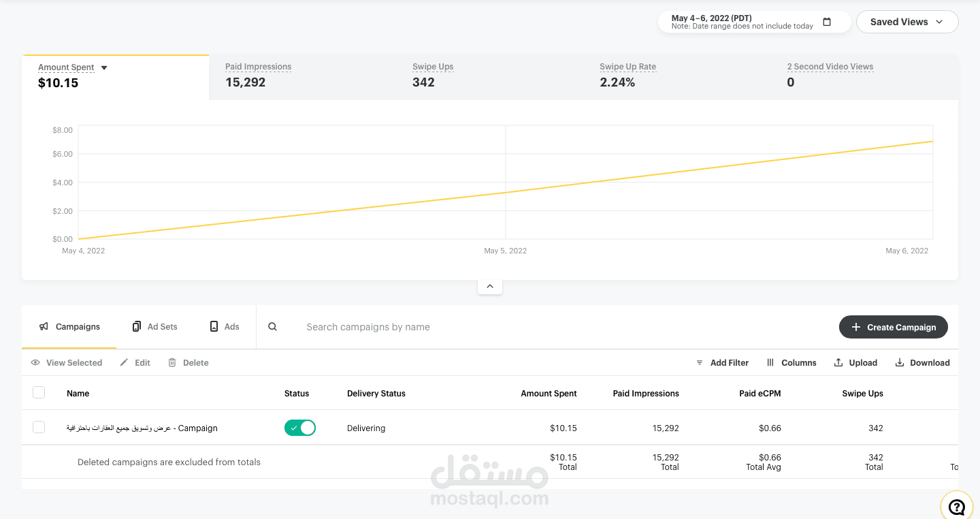The image size is (980, 519).
Task: Click the pencil icon beside Edit
Action: [x=124, y=363]
